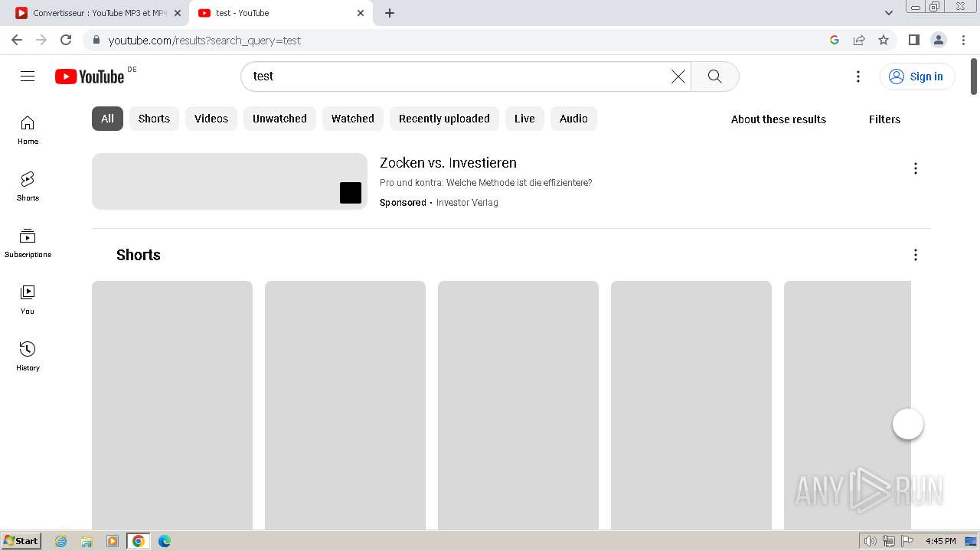Open the Shorts shelf three-dot menu
Image resolution: width=980 pixels, height=551 pixels.
pyautogui.click(x=916, y=255)
